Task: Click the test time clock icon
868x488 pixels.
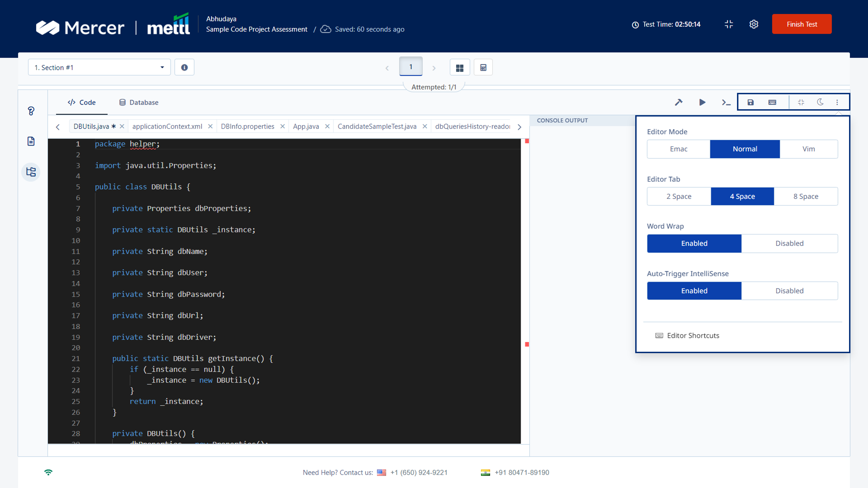Action: [635, 25]
